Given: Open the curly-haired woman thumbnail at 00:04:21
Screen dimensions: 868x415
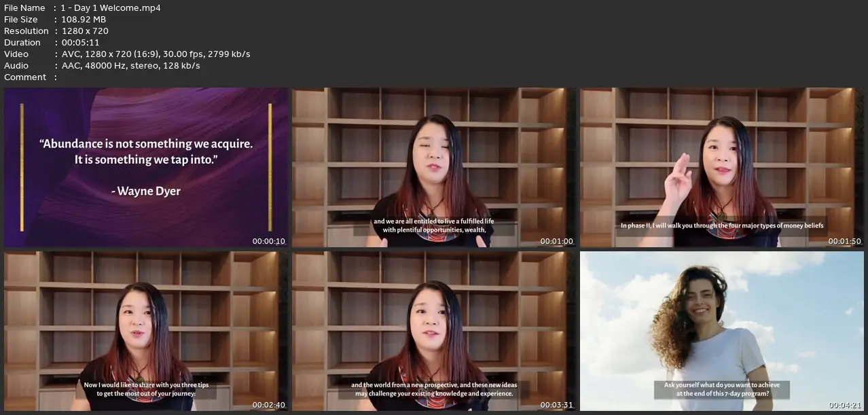Looking at the screenshot, I should pos(722,331).
